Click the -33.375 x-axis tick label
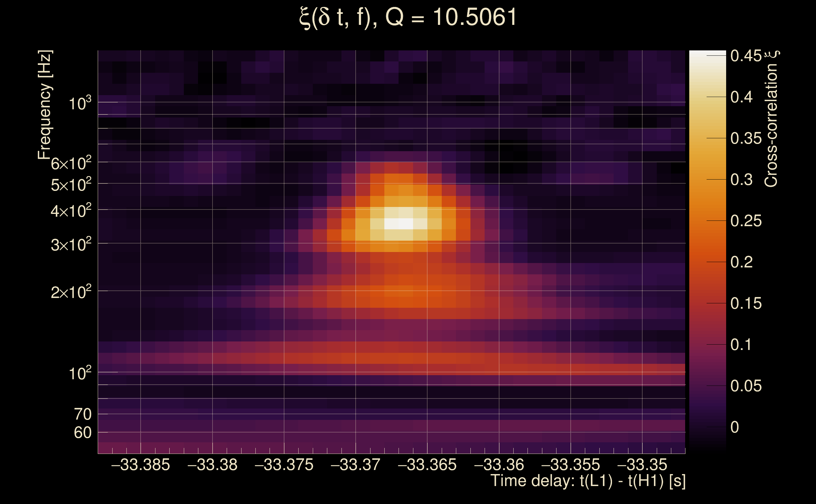 pyautogui.click(x=284, y=465)
